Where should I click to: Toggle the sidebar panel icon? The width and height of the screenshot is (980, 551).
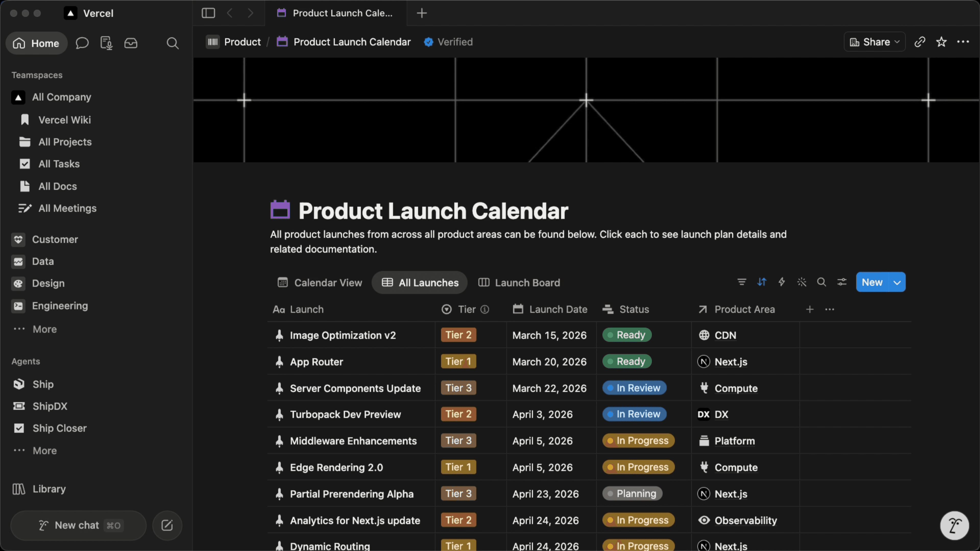208,13
